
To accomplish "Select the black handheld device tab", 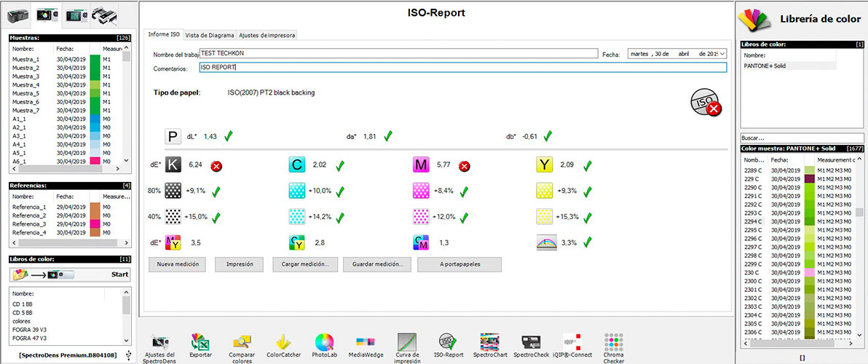I will click(18, 15).
